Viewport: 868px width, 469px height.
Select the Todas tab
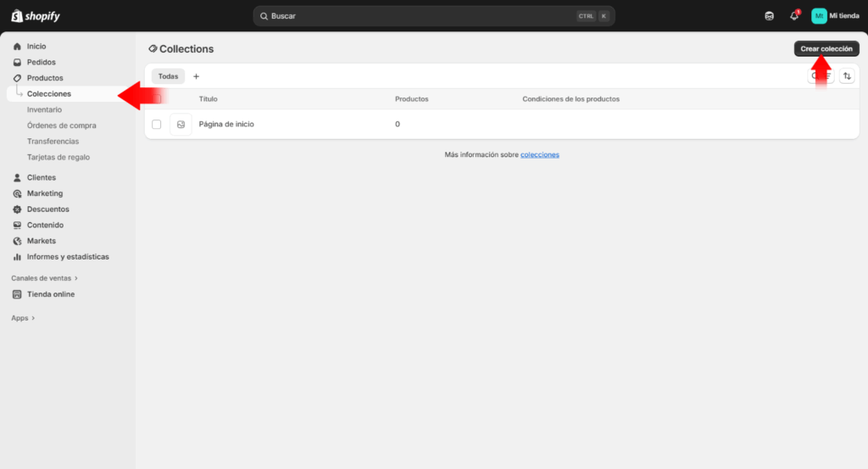tap(168, 76)
